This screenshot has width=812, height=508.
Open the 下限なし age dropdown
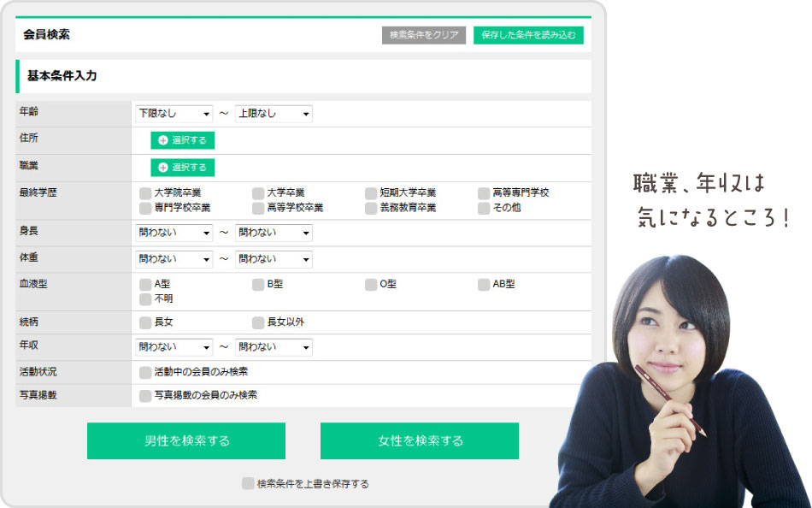click(x=174, y=114)
